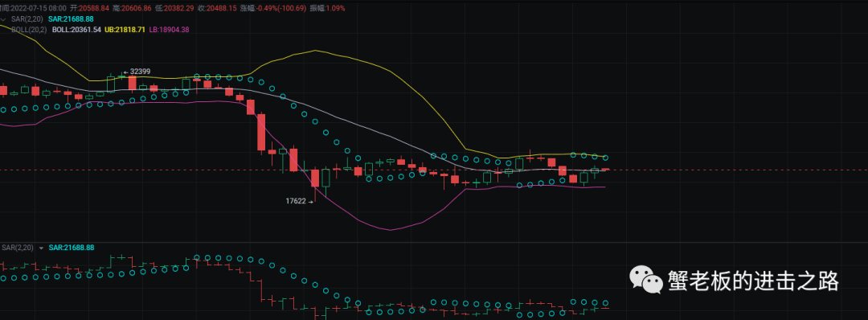The height and width of the screenshot is (320, 868).
Task: Click the amplitude value 1.09%
Action: (x=334, y=9)
